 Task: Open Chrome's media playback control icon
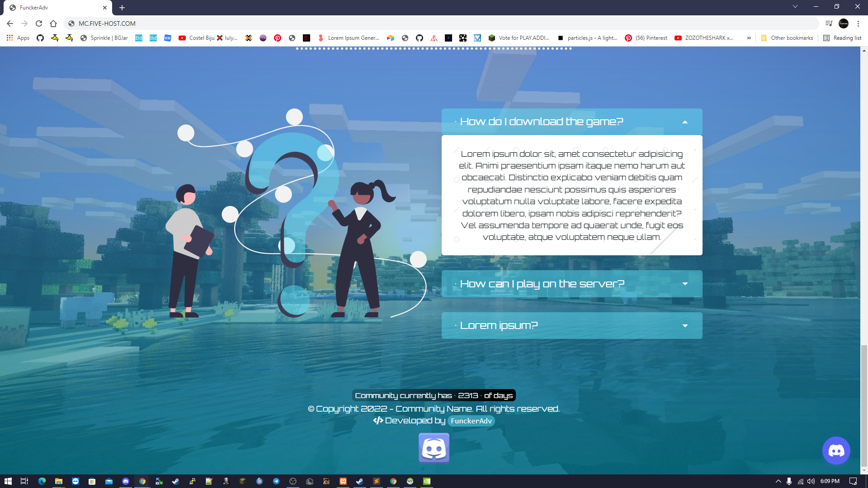tap(830, 23)
